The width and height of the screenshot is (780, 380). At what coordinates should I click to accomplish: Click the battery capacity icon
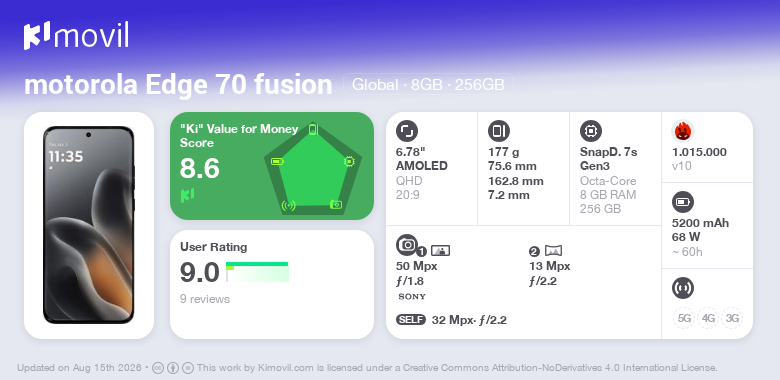[682, 202]
